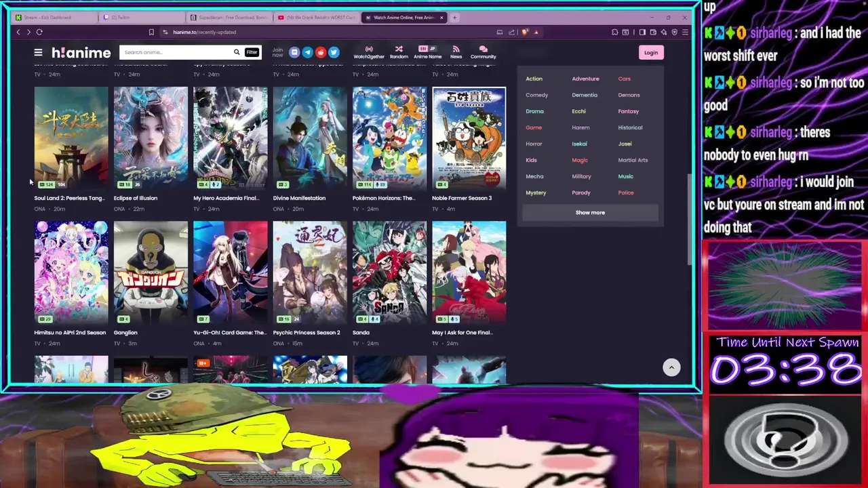Click the Brave shields icon
Screen dimensions: 868x488
click(x=524, y=32)
